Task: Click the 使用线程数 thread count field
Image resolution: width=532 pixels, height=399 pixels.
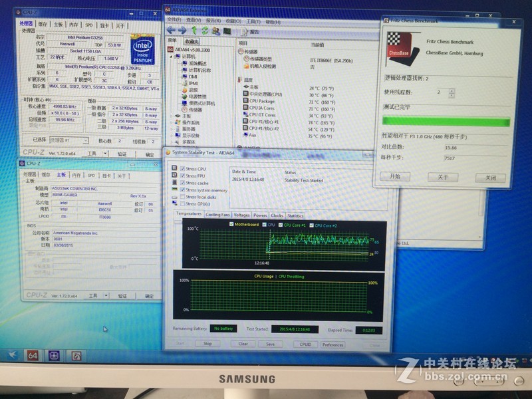Action: pyautogui.click(x=442, y=92)
